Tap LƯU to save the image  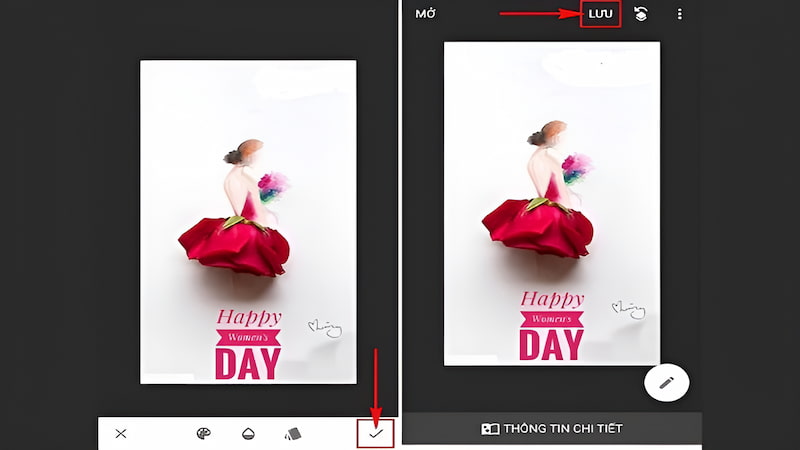(x=601, y=14)
